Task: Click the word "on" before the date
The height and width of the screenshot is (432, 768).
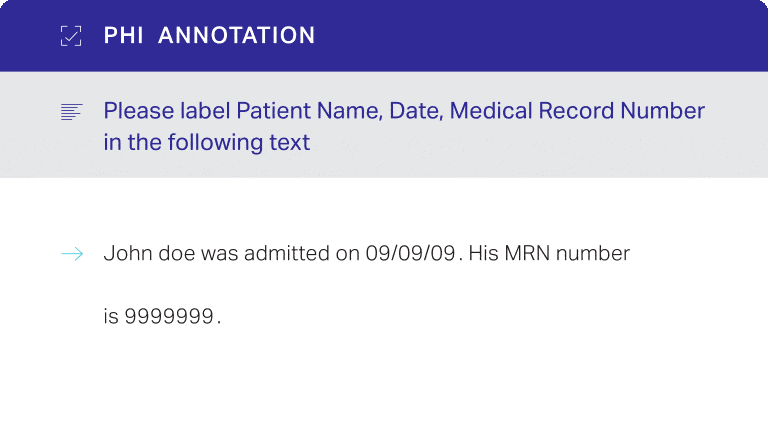Action: point(346,254)
